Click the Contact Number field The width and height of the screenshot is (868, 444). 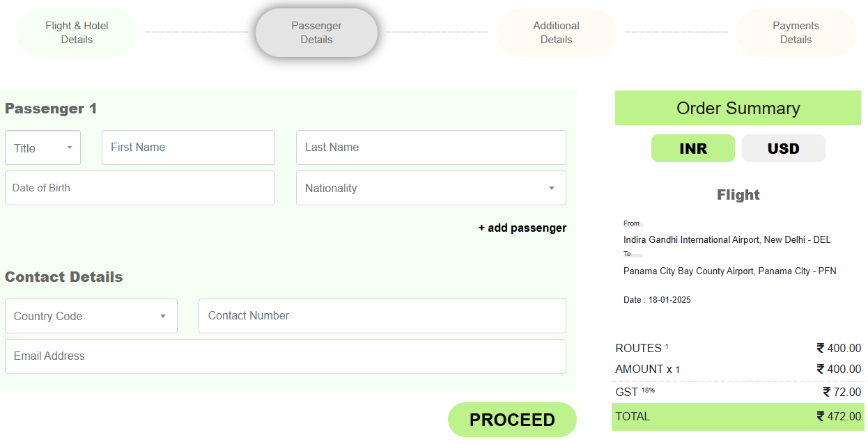click(382, 316)
